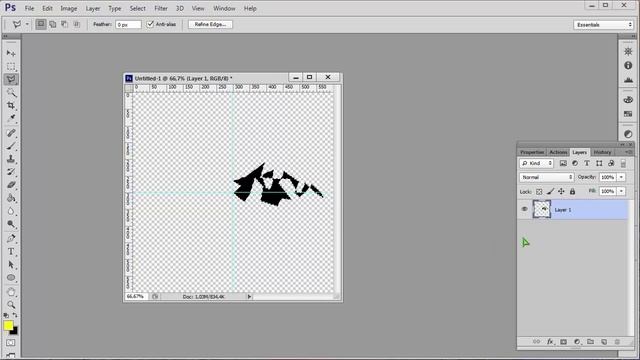This screenshot has height=360, width=640.
Task: Switch to the Actions tab
Action: click(x=558, y=152)
